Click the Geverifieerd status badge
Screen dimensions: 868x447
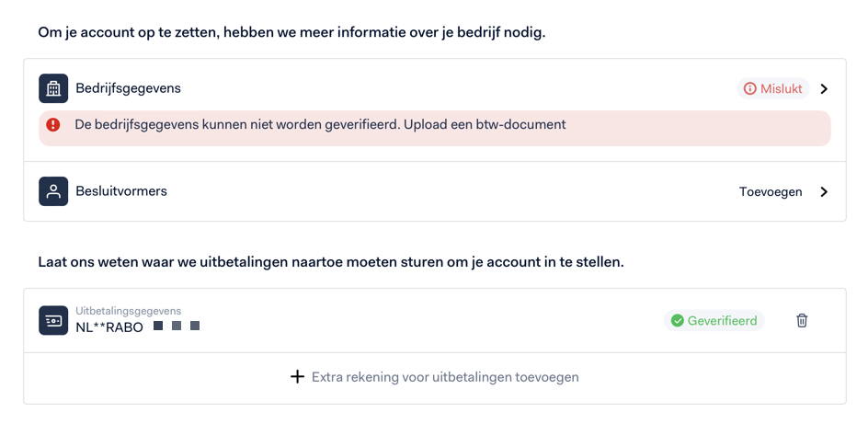[x=714, y=321]
